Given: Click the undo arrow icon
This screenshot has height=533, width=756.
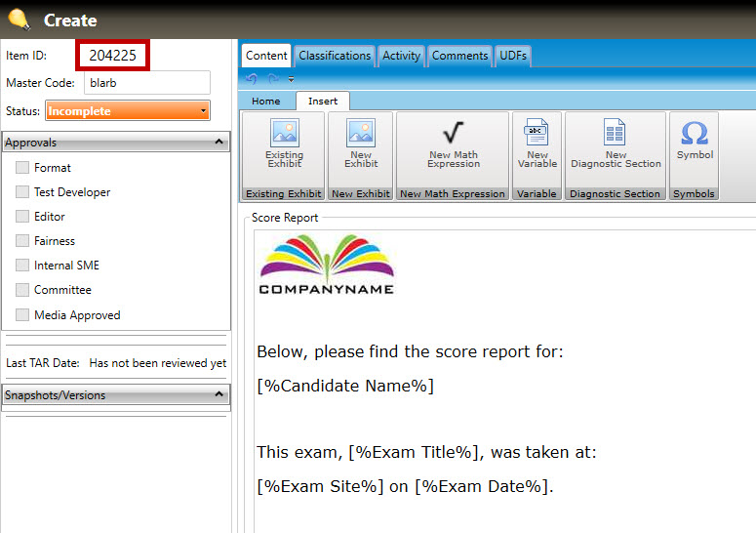Looking at the screenshot, I should click(x=252, y=79).
